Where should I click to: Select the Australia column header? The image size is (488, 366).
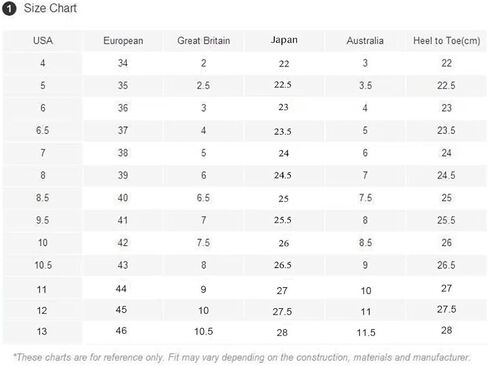[x=365, y=41]
